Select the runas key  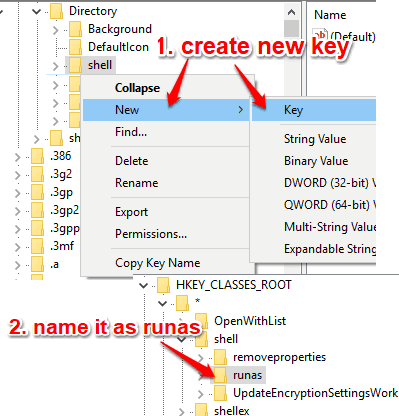pos(247,375)
